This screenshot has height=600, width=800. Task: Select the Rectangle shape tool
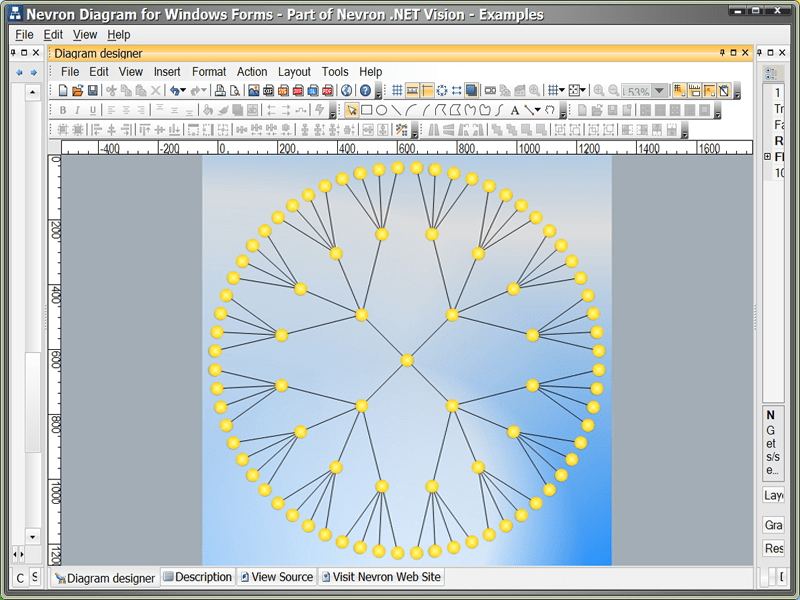366,109
